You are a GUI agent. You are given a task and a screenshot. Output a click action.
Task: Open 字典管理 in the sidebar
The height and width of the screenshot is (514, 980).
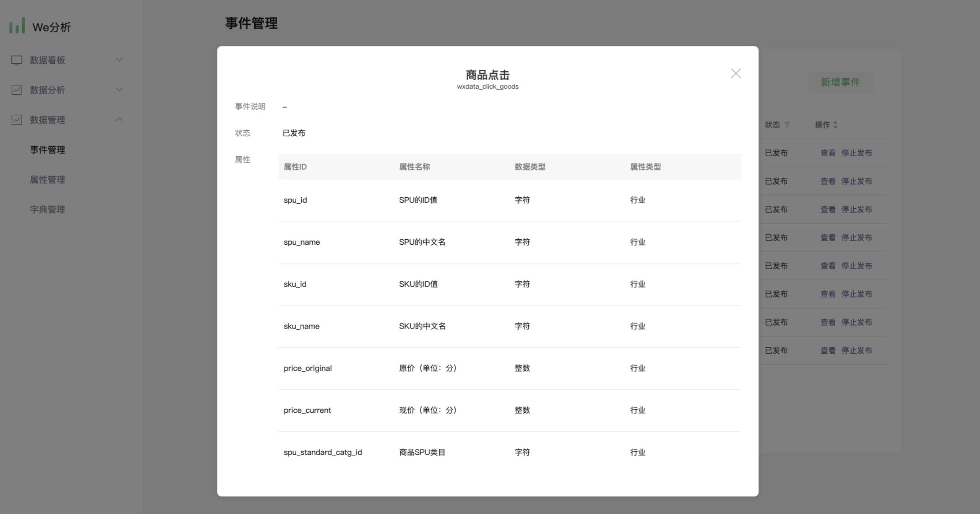(x=47, y=210)
